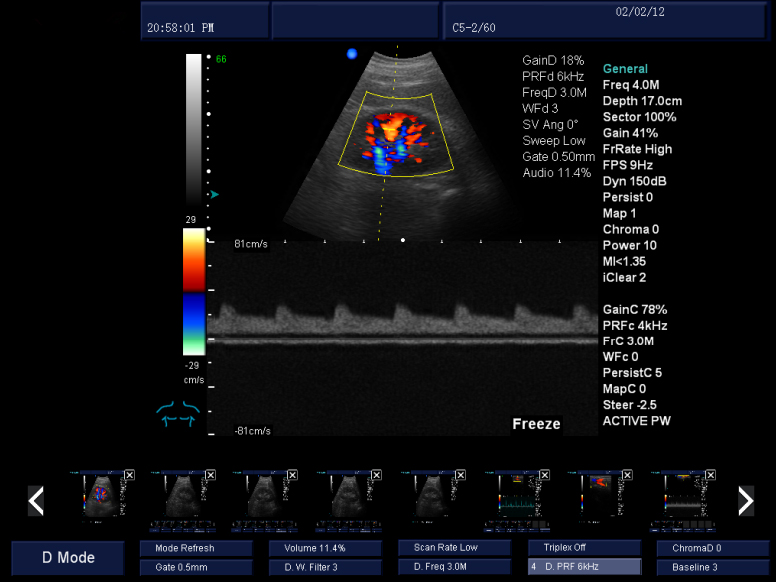Close the first thumbnail using its X

tap(128, 478)
